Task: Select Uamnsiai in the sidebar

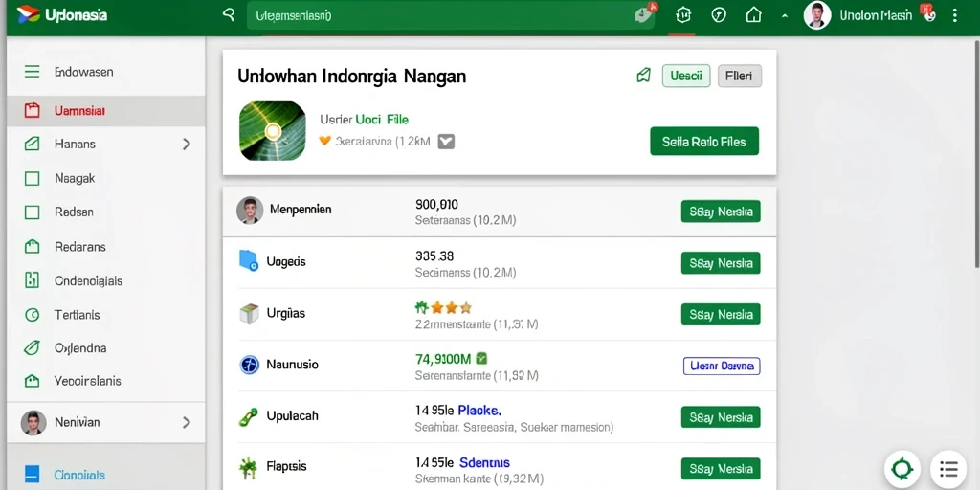Action: coord(105,111)
